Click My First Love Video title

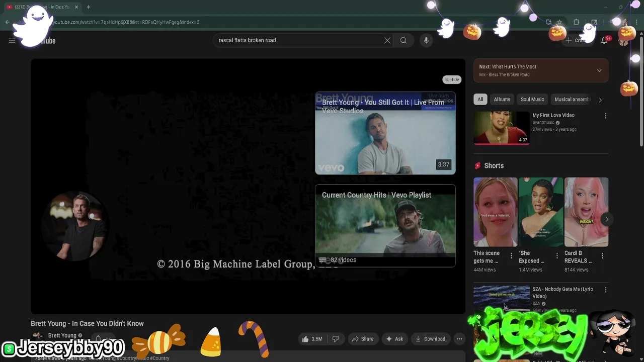pyautogui.click(x=553, y=115)
